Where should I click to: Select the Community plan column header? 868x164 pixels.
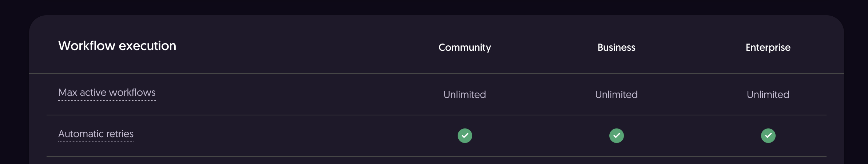coord(465,48)
